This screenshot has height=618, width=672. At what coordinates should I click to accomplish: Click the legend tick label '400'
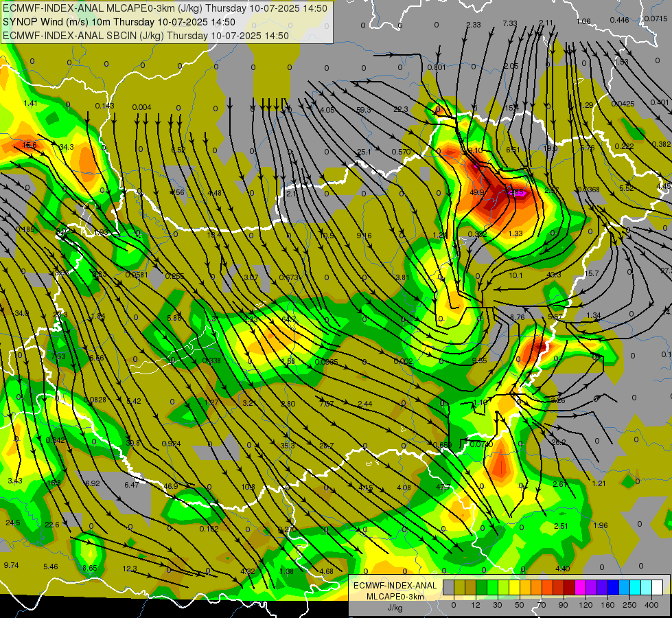[x=651, y=605]
